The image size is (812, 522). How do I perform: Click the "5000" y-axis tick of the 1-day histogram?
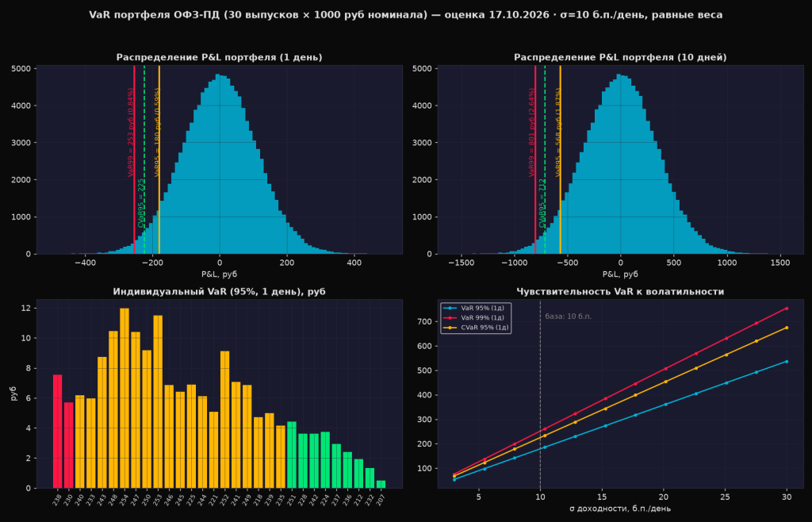coord(23,68)
